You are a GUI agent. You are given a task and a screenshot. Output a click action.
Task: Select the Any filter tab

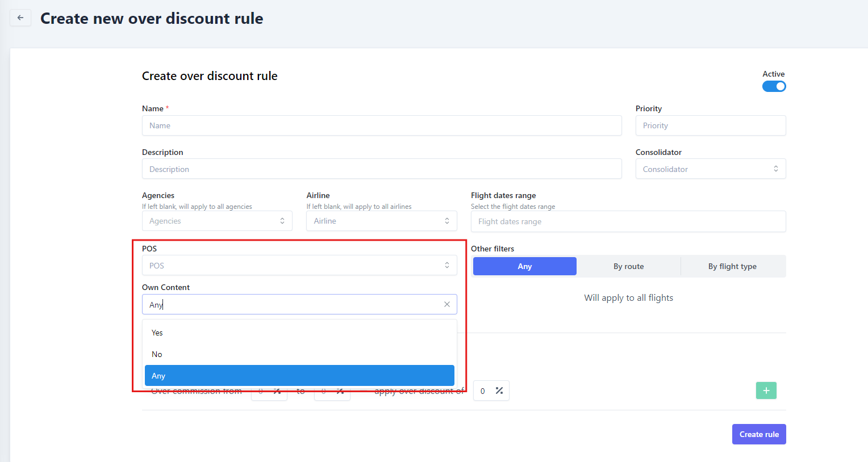pyautogui.click(x=524, y=266)
